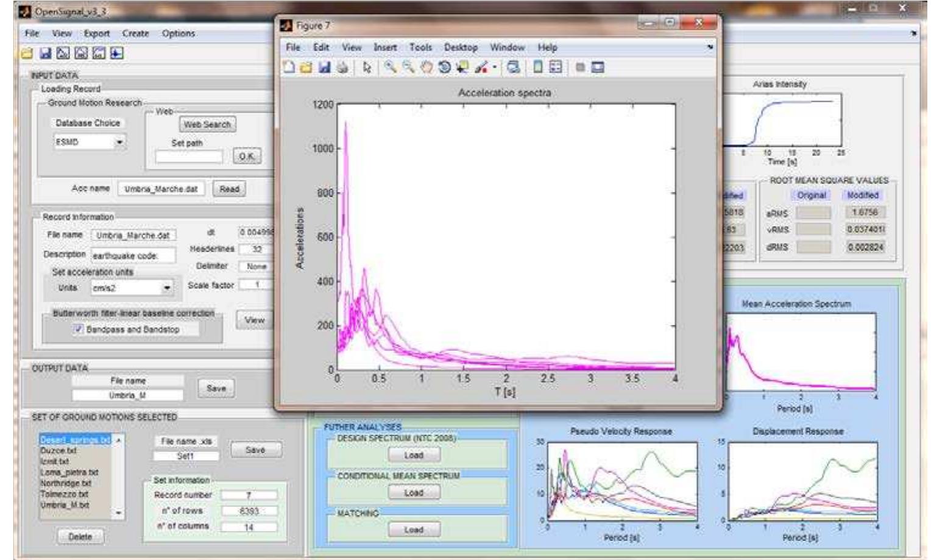Activate the Zoom Out tool in Figure 7
The width and height of the screenshot is (931, 560).
pyautogui.click(x=408, y=68)
